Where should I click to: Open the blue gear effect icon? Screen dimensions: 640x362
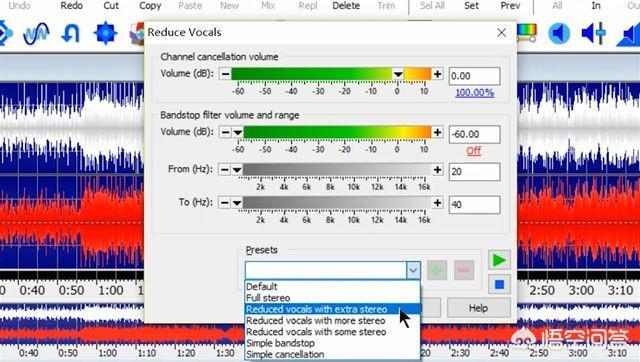(x=105, y=33)
